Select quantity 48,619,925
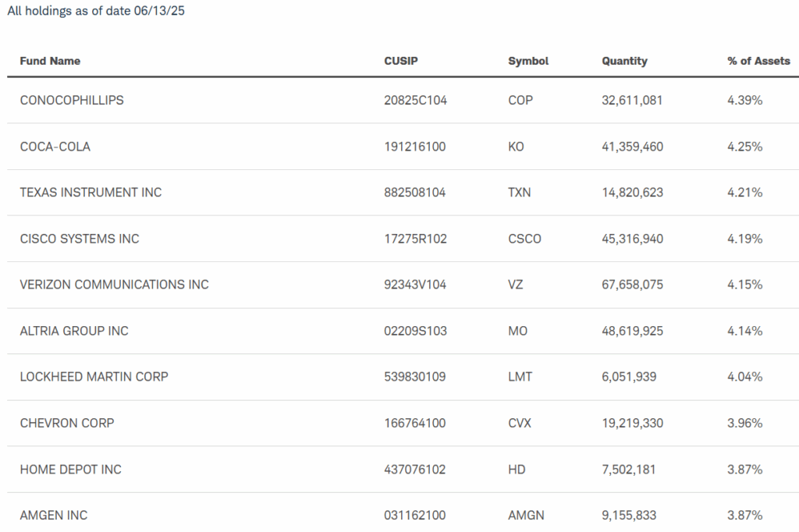The width and height of the screenshot is (799, 532). (632, 332)
